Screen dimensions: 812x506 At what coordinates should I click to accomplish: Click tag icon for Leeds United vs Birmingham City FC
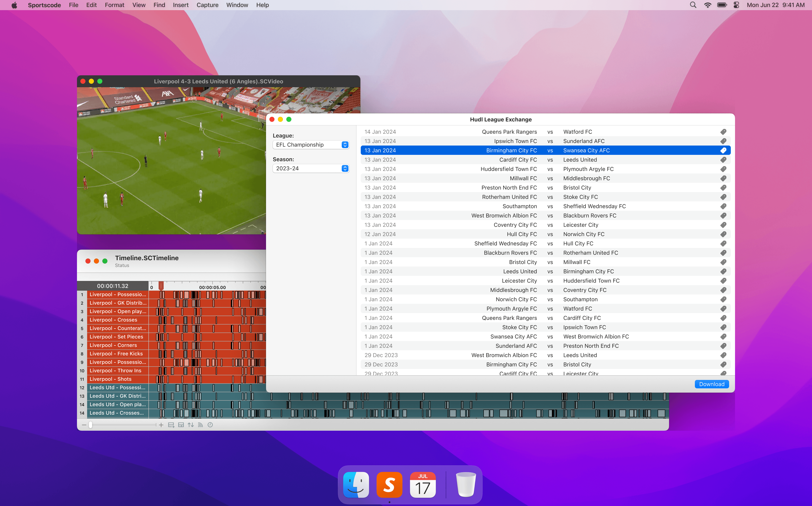723,271
